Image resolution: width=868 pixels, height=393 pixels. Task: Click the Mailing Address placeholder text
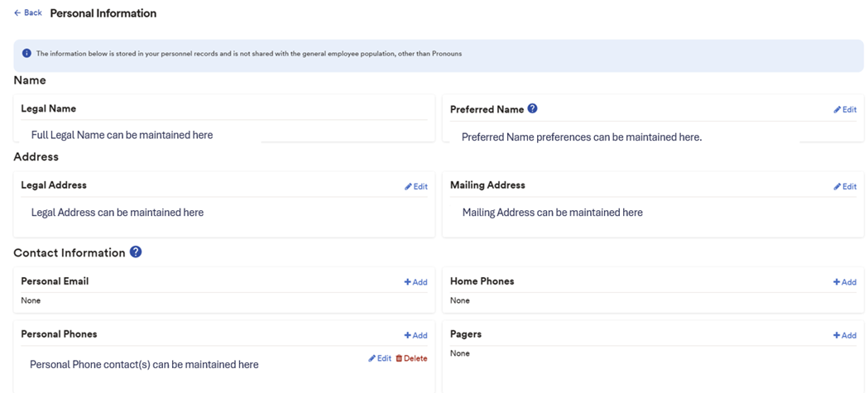click(x=552, y=213)
